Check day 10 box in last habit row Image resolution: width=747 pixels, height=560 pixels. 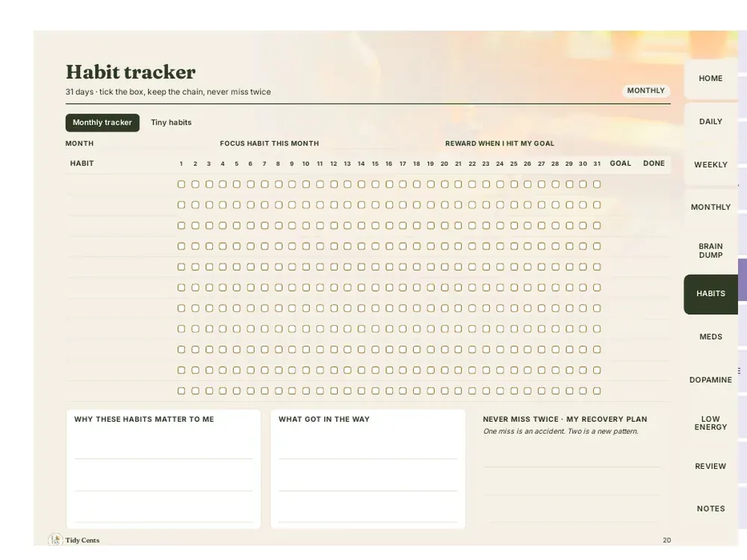point(306,391)
